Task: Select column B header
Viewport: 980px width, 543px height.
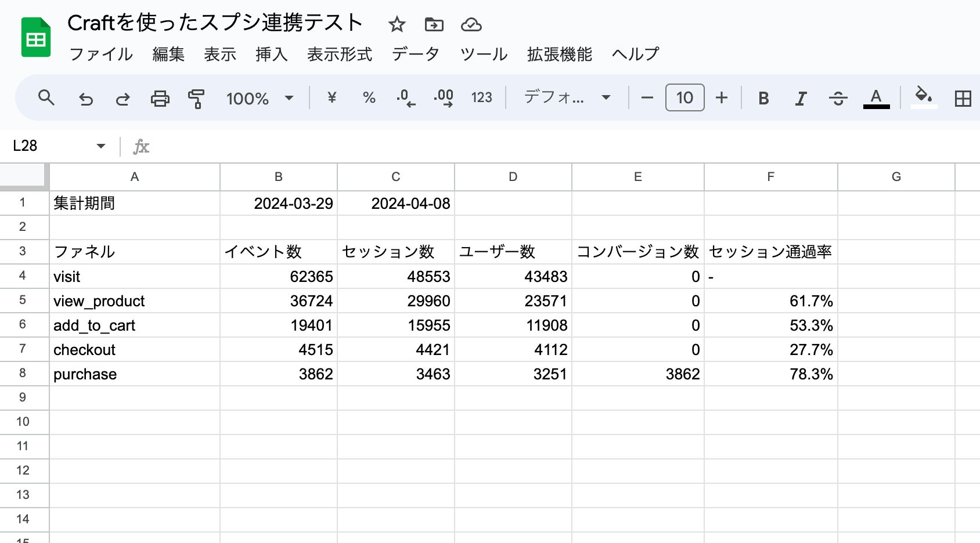Action: (279, 177)
